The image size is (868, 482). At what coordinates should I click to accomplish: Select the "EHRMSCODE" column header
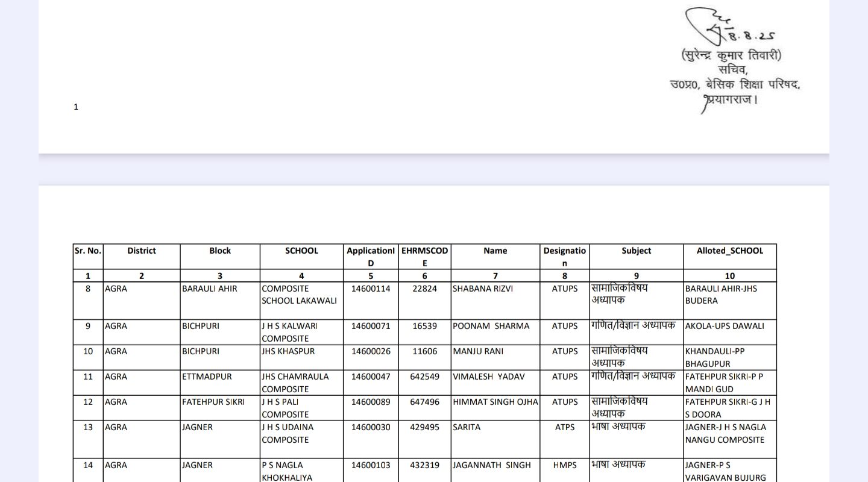point(425,257)
